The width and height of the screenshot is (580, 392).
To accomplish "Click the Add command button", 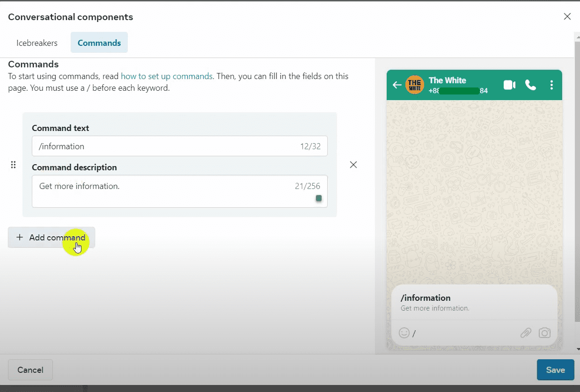I will coord(51,238).
